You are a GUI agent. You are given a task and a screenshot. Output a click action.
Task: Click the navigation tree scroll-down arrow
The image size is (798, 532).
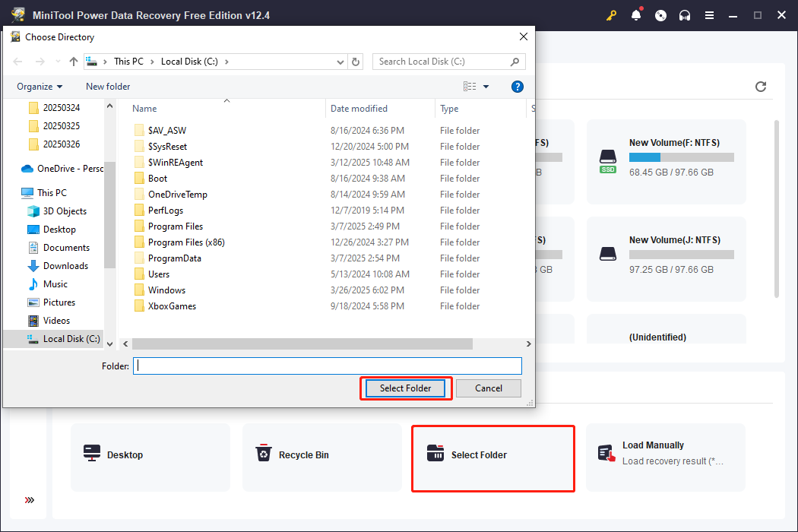pos(110,344)
